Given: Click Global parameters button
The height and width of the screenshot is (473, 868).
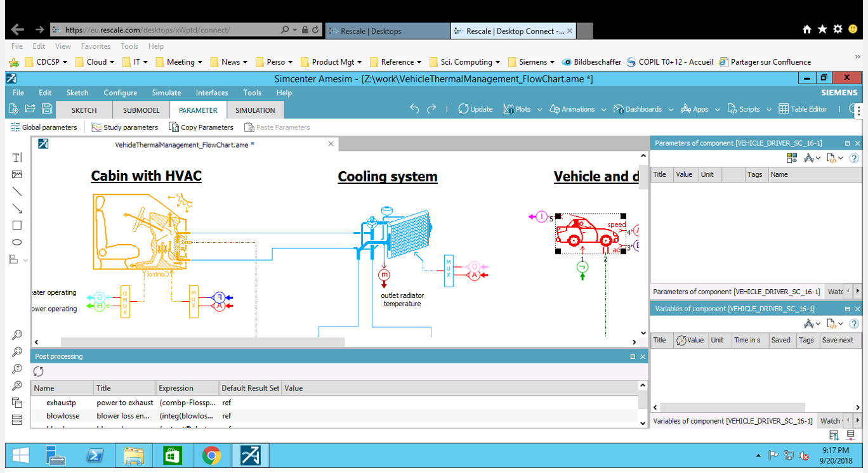Looking at the screenshot, I should pyautogui.click(x=44, y=127).
